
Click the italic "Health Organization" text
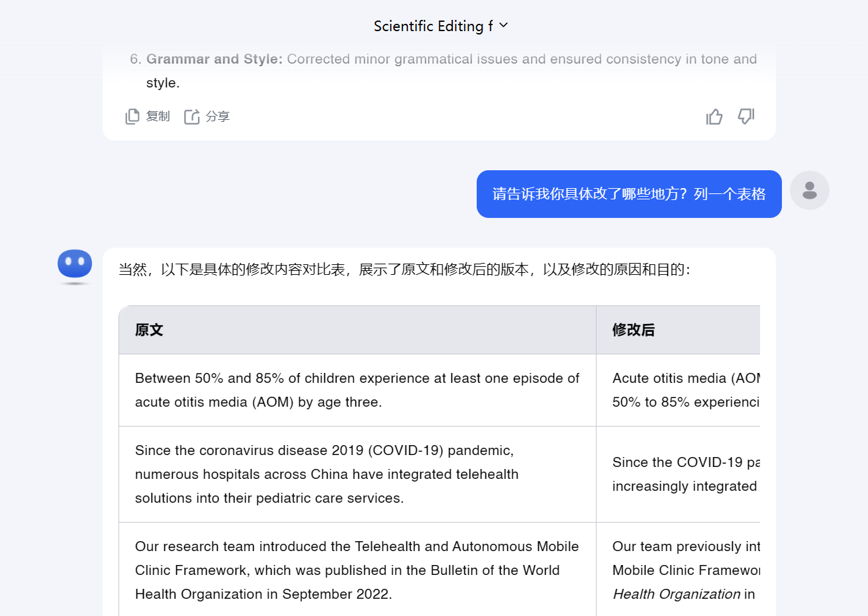[676, 594]
